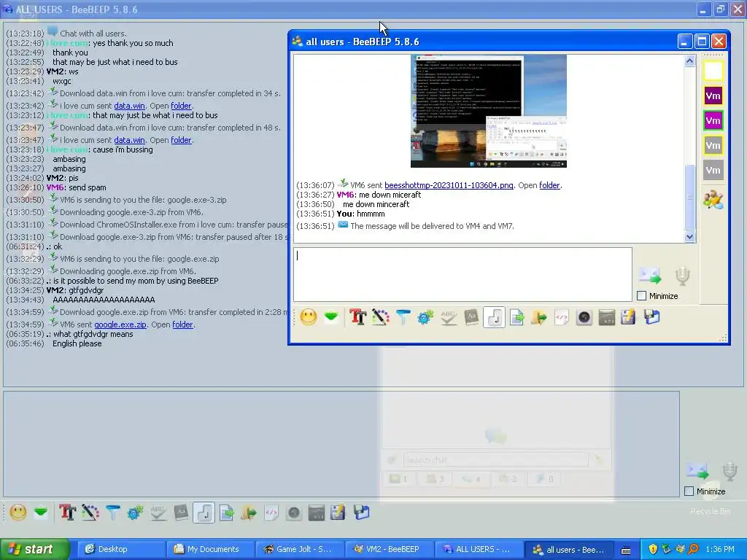Click group users icon below avatars

713,200
